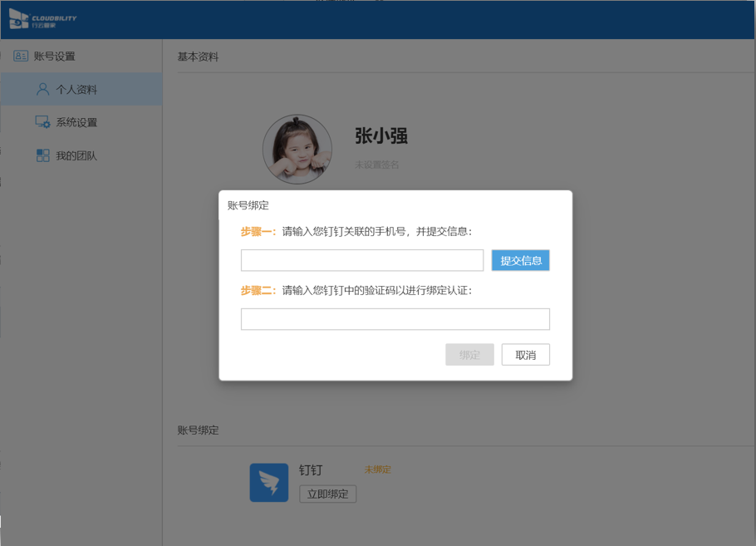Go to the 我的团队 sidebar item
Screen dimensions: 756x546
[x=76, y=156]
